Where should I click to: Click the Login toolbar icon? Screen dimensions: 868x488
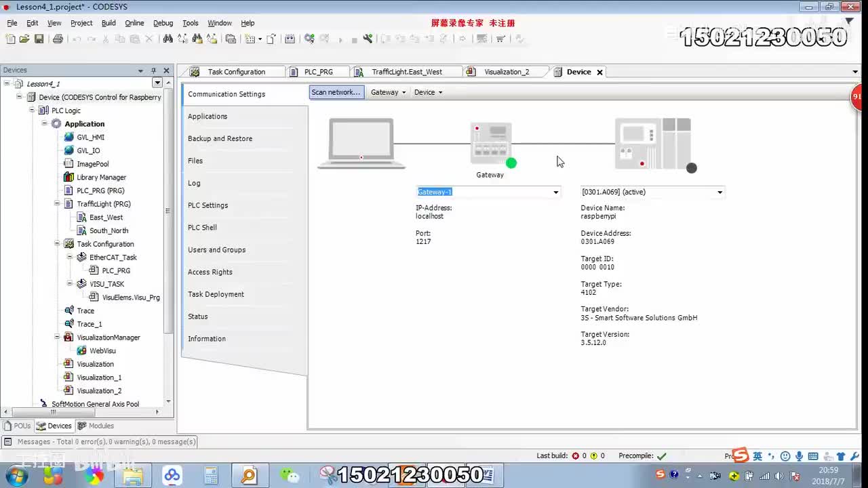pyautogui.click(x=309, y=39)
